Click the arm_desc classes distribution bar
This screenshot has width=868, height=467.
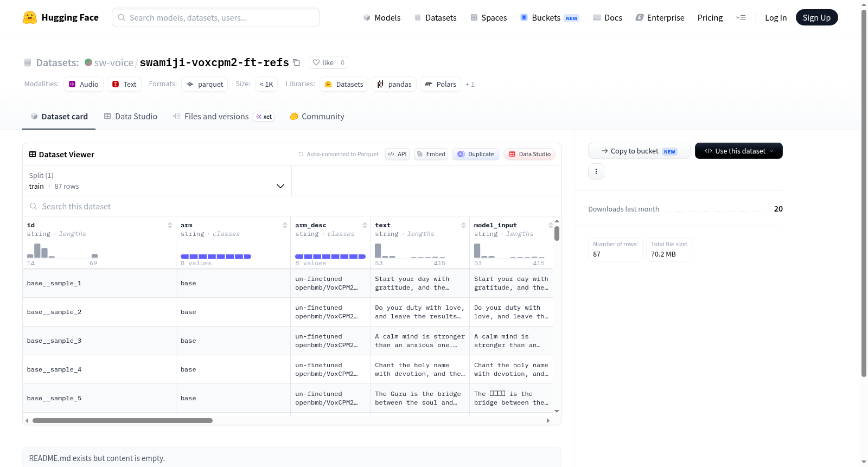330,256
